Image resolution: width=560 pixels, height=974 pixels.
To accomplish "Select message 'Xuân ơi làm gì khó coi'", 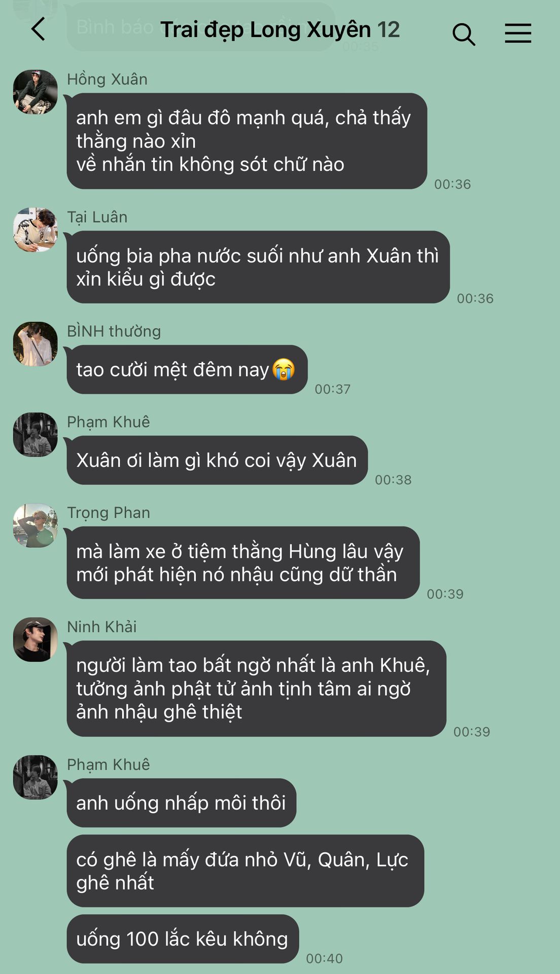I will pos(217,460).
